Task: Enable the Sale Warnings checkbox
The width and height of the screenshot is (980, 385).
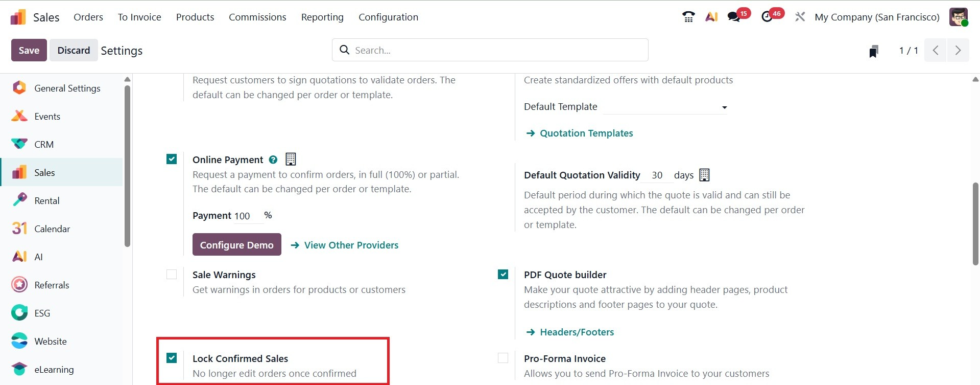Action: coord(172,275)
